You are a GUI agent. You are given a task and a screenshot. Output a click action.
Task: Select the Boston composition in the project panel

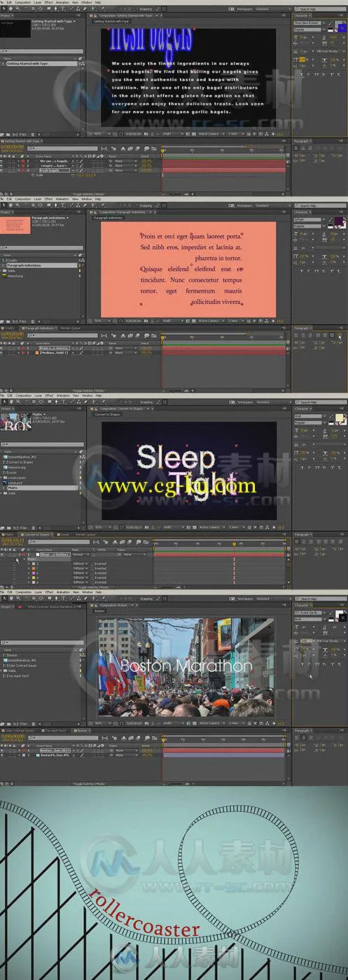(x=13, y=655)
